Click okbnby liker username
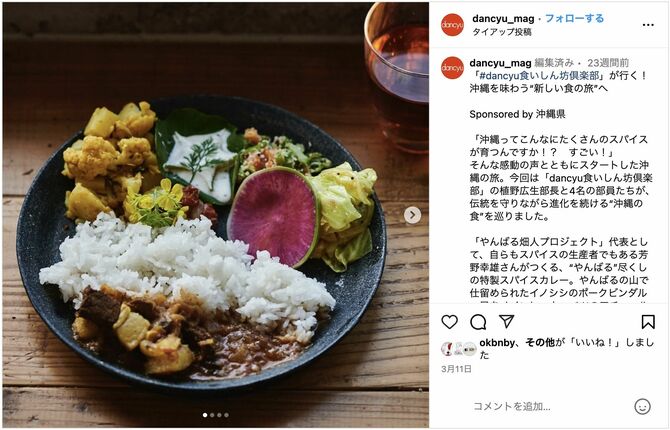670x430 pixels. [497, 342]
